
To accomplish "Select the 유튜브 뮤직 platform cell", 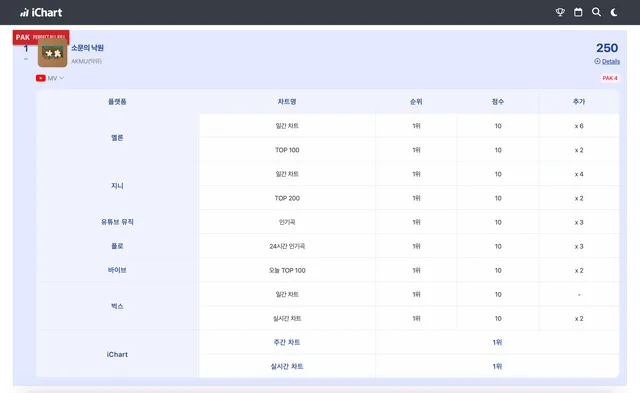I will pyautogui.click(x=117, y=222).
